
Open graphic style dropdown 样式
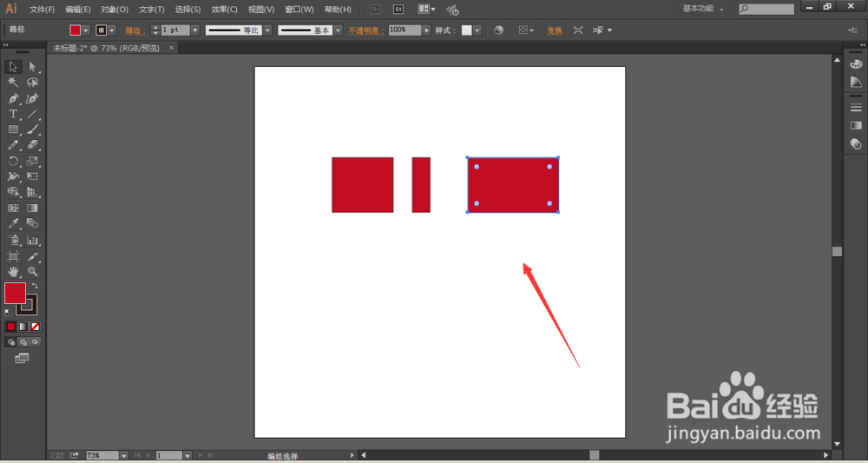[477, 30]
